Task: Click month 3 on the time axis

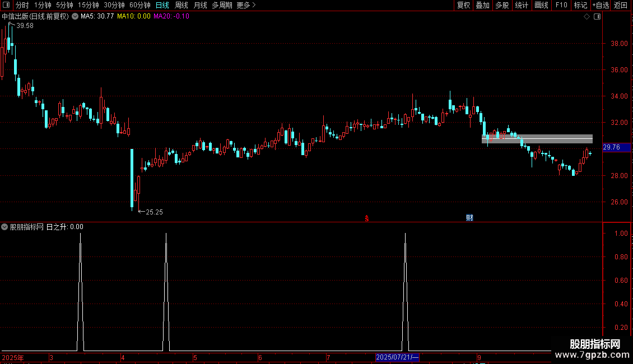Action: point(52,357)
